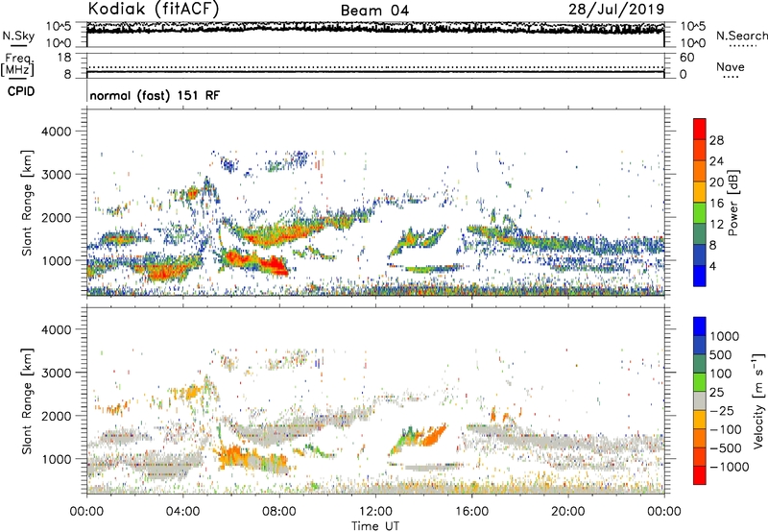Click the "Nave" legend label

731,66
